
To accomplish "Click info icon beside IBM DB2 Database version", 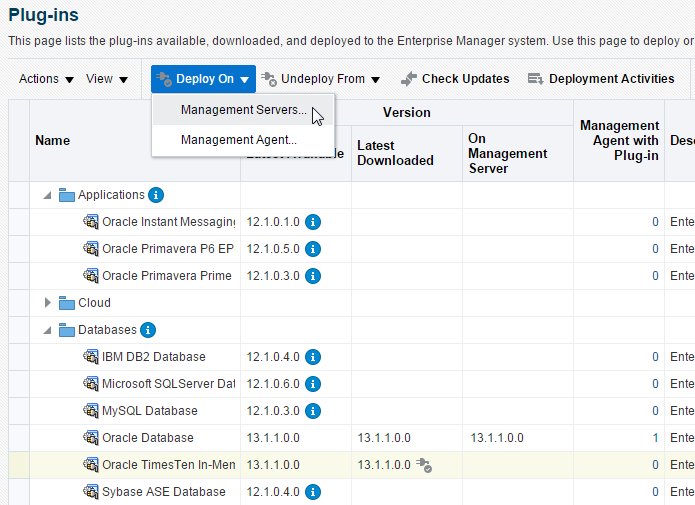I will (x=313, y=357).
